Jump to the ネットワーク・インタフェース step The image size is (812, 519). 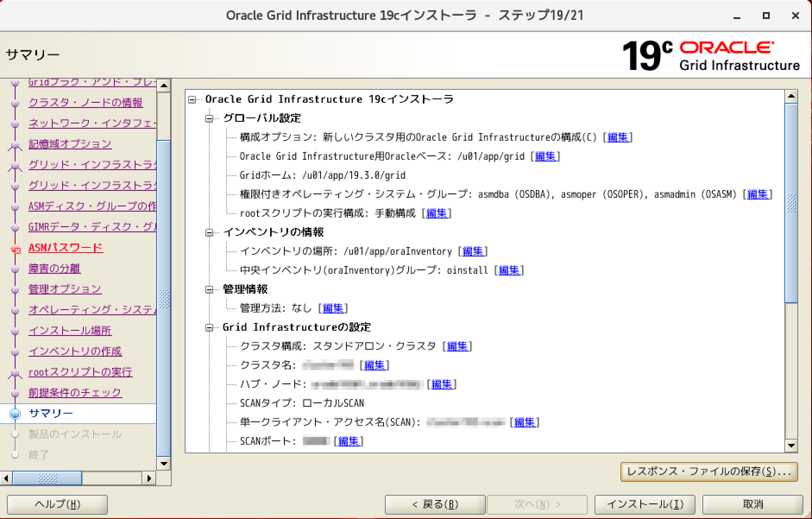point(92,123)
